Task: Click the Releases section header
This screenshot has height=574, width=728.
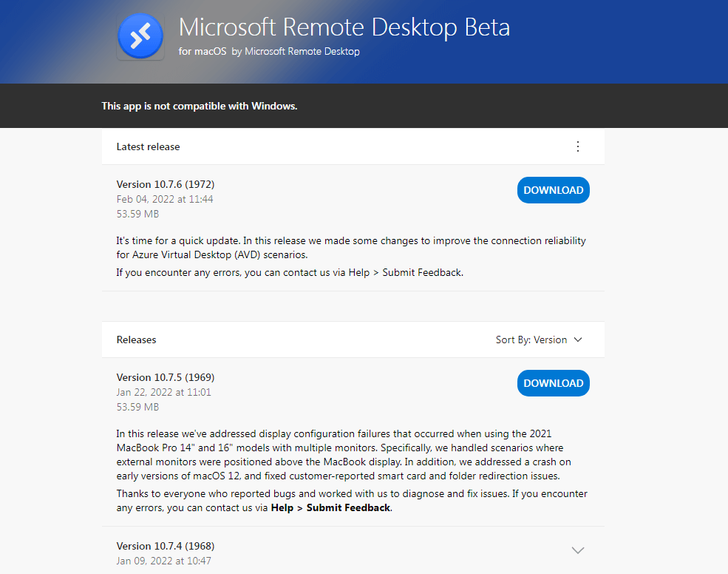Action: (136, 340)
